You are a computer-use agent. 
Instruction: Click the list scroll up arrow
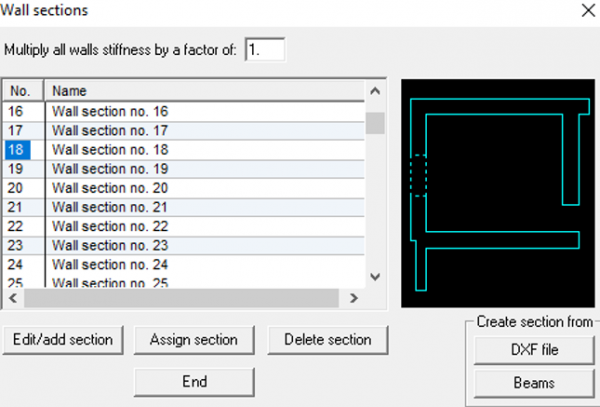pyautogui.click(x=375, y=91)
